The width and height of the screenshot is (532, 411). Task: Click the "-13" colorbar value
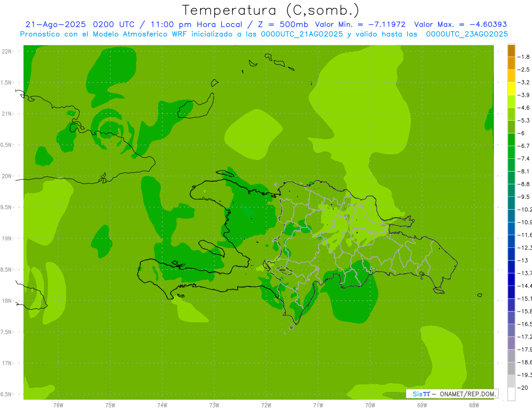click(x=522, y=260)
